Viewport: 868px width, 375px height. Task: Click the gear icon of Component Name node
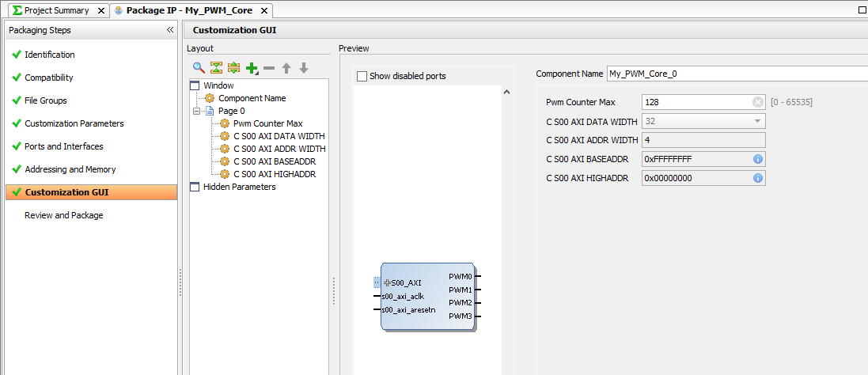(210, 98)
